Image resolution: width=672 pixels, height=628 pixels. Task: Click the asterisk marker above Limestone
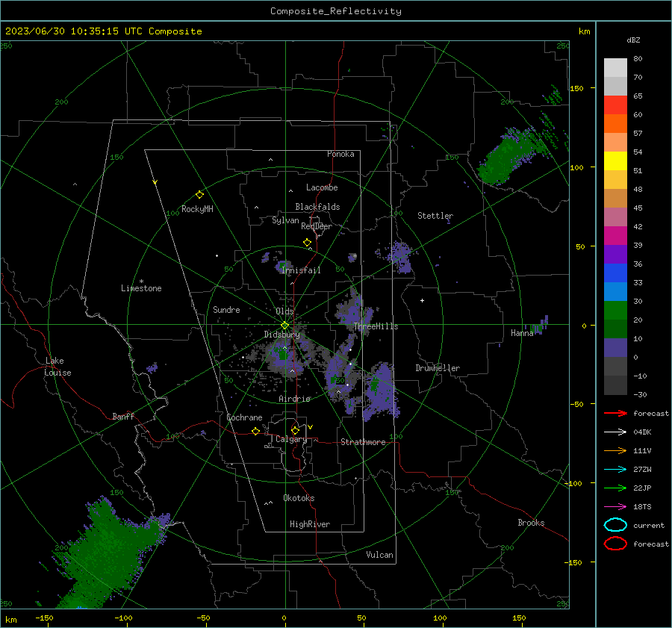pyautogui.click(x=141, y=282)
